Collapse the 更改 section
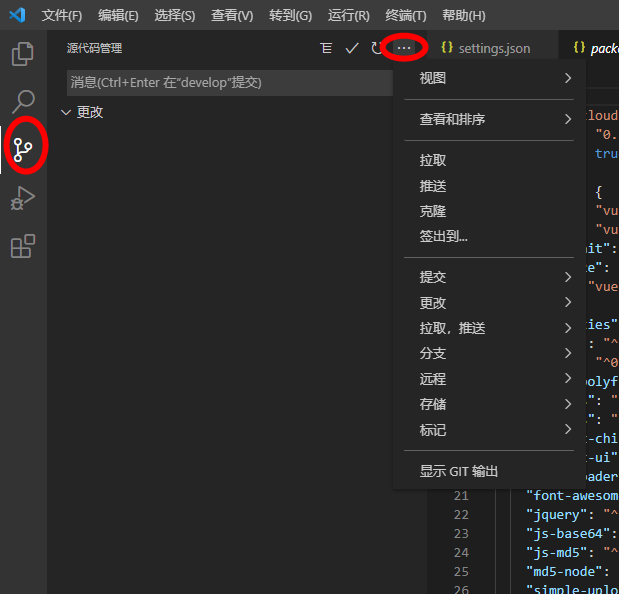 pos(66,113)
